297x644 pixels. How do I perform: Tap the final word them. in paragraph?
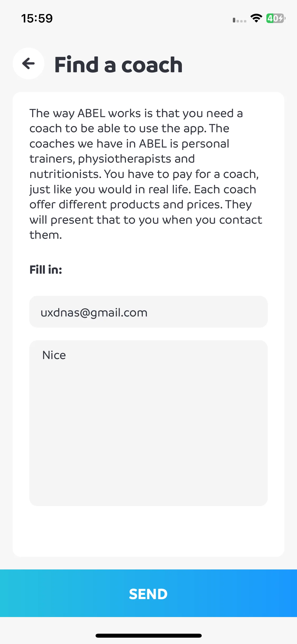pos(46,235)
